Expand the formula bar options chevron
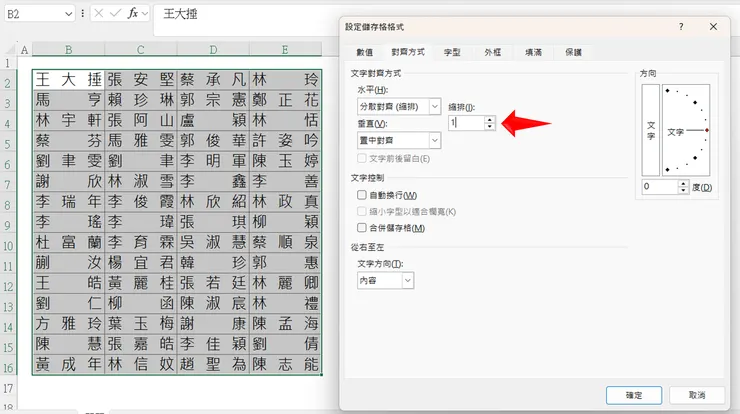This screenshot has height=414, width=740. [x=145, y=14]
